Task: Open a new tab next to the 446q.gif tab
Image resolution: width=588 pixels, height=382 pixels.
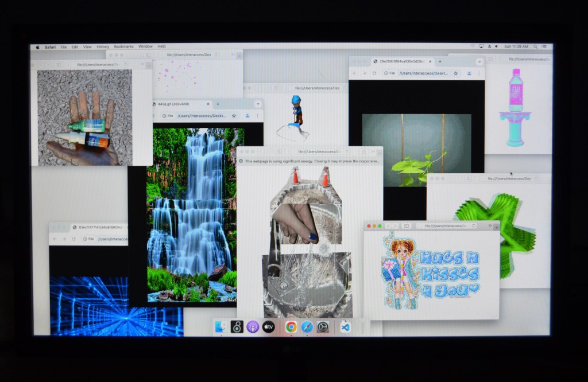Action: coord(218,104)
